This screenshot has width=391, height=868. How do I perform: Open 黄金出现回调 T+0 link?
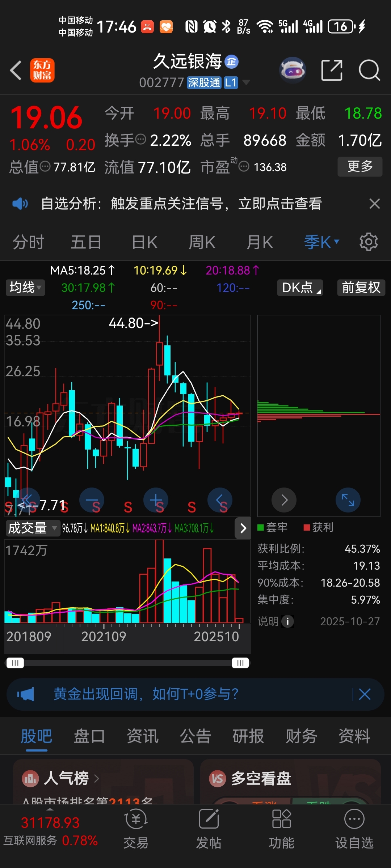pyautogui.click(x=146, y=694)
